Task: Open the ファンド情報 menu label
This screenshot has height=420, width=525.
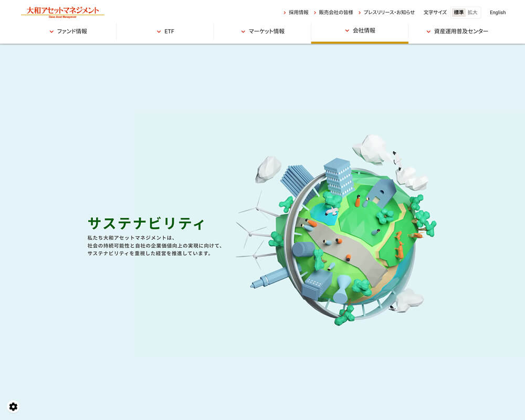Action: [72, 31]
